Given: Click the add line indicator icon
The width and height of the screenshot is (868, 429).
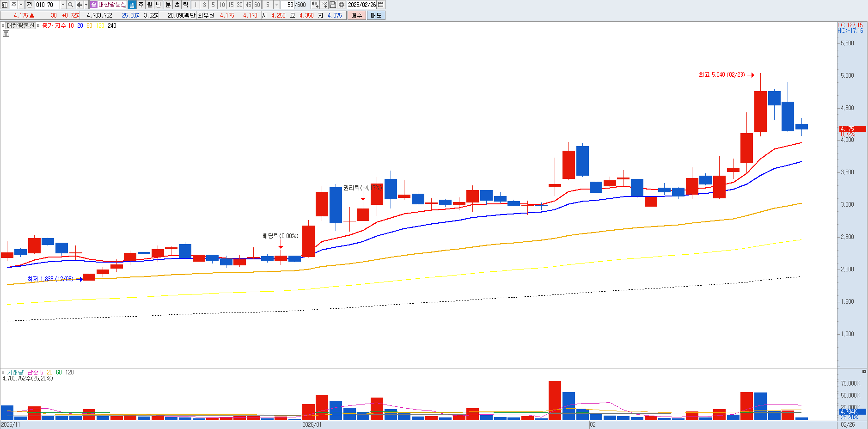Looking at the screenshot, I should [324, 5].
